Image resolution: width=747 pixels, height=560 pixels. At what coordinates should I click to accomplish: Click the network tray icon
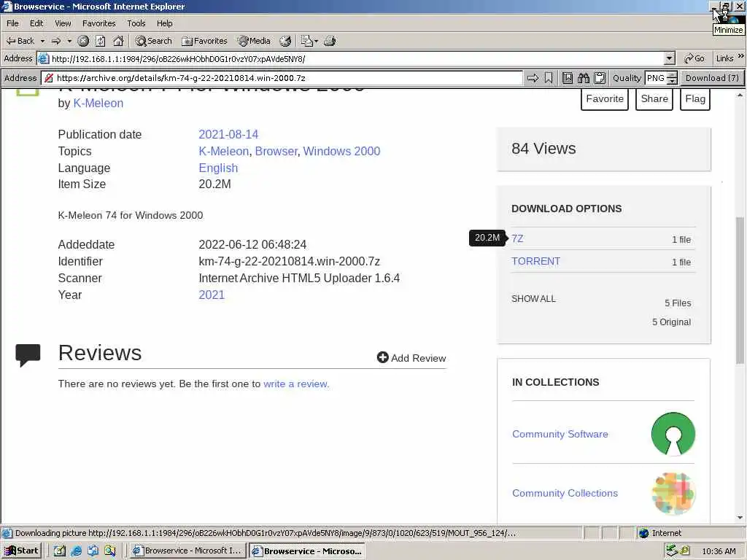click(672, 551)
